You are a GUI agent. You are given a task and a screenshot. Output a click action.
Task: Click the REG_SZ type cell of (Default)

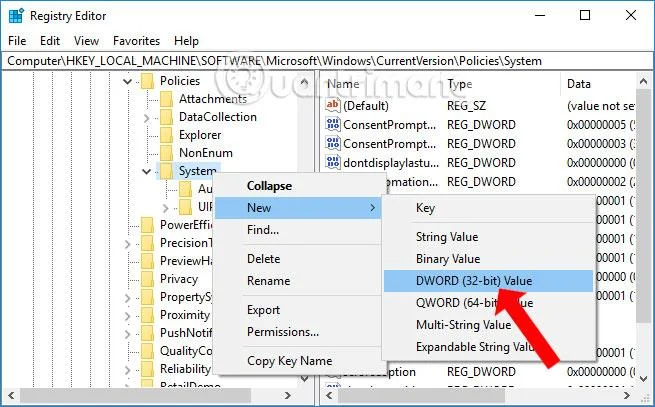(x=466, y=106)
